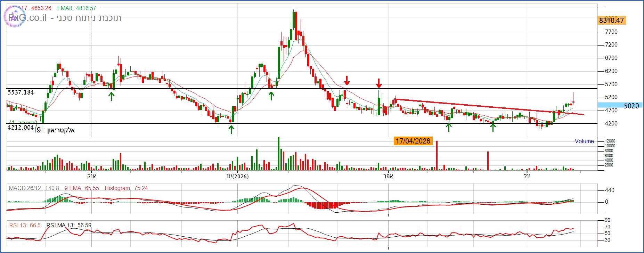
Task: Click the 6700 price axis label
Action: coord(611,58)
